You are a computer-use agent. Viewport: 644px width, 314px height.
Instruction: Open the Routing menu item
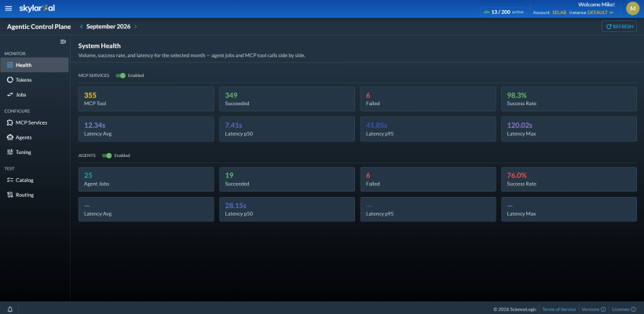[x=35, y=195]
